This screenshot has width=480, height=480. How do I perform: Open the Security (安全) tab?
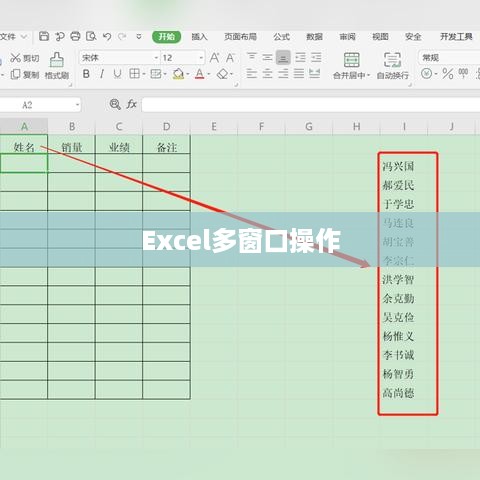413,36
